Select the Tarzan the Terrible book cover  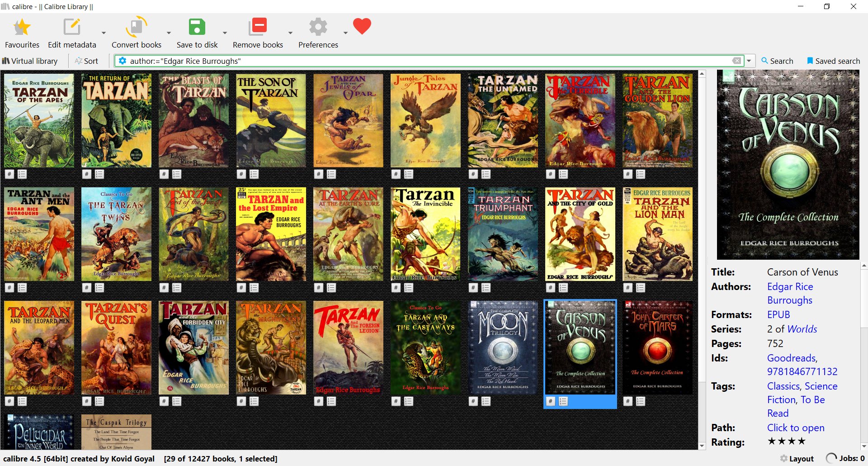coord(580,121)
